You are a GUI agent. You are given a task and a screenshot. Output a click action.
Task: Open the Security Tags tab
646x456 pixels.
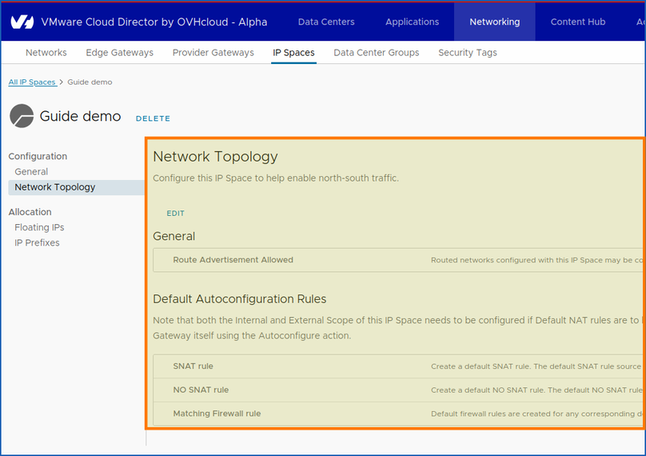pos(468,53)
